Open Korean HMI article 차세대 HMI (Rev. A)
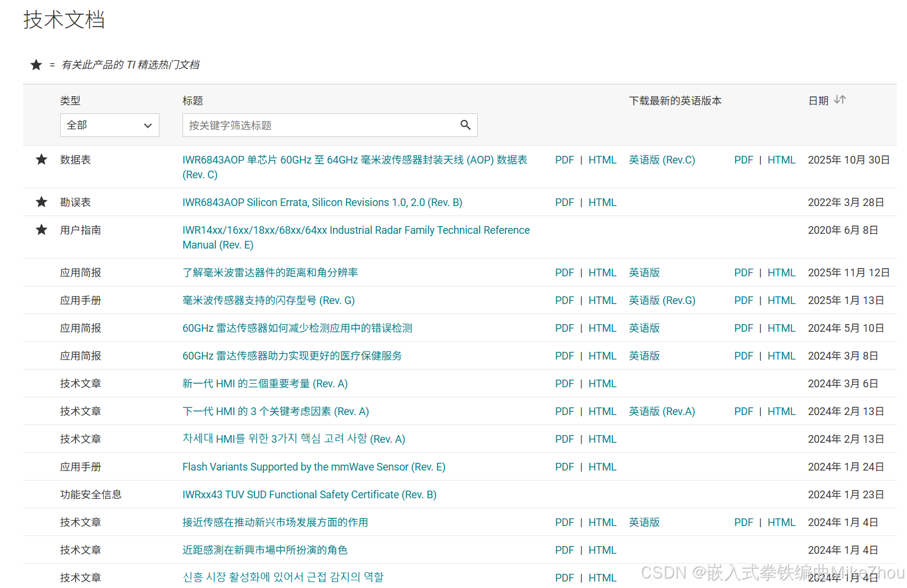Screen dimensions: 907x588 294,439
